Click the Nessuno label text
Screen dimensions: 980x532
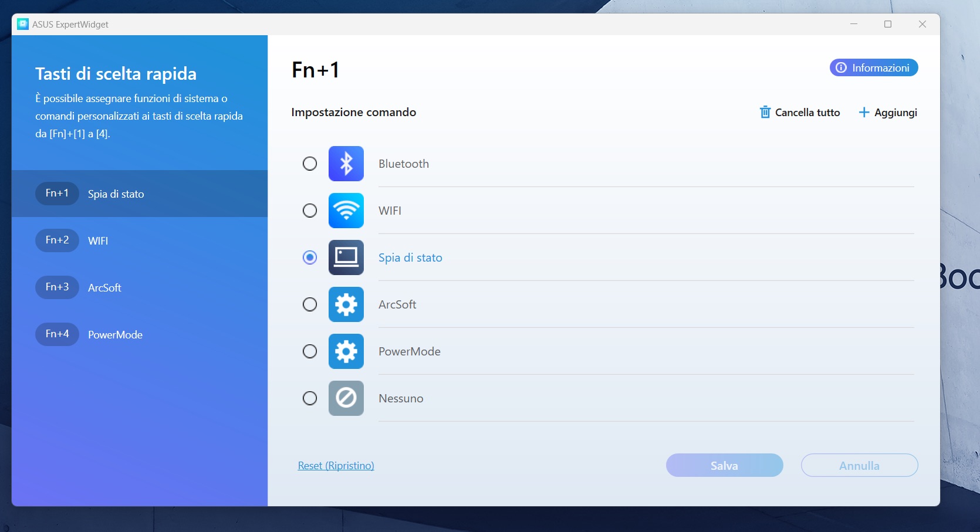click(x=401, y=398)
